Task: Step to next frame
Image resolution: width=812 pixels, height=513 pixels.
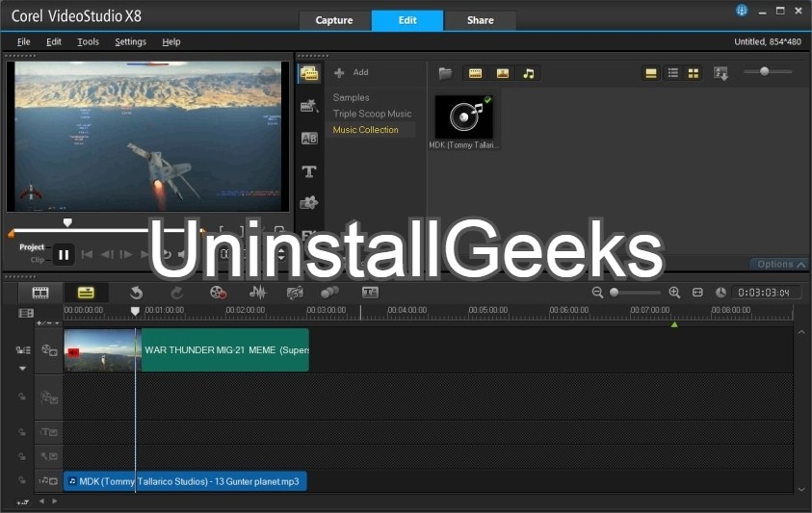Action: click(x=126, y=254)
